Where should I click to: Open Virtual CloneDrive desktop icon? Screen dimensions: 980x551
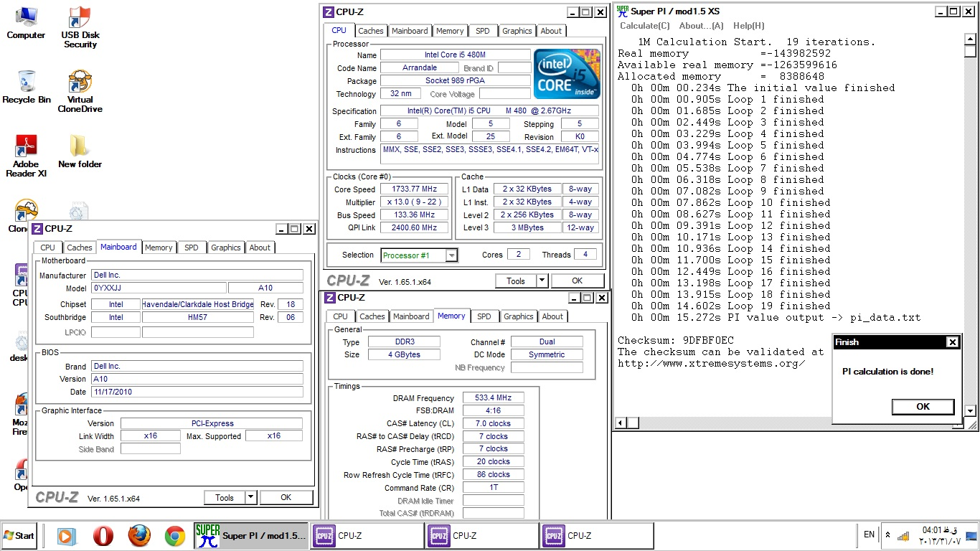click(x=80, y=92)
